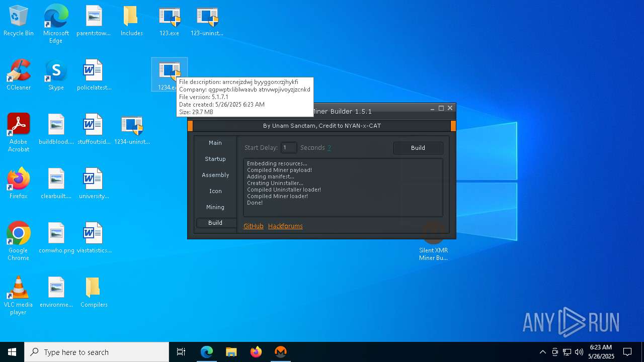Select the comwho.png file icon
644x362 pixels.
coord(56,238)
